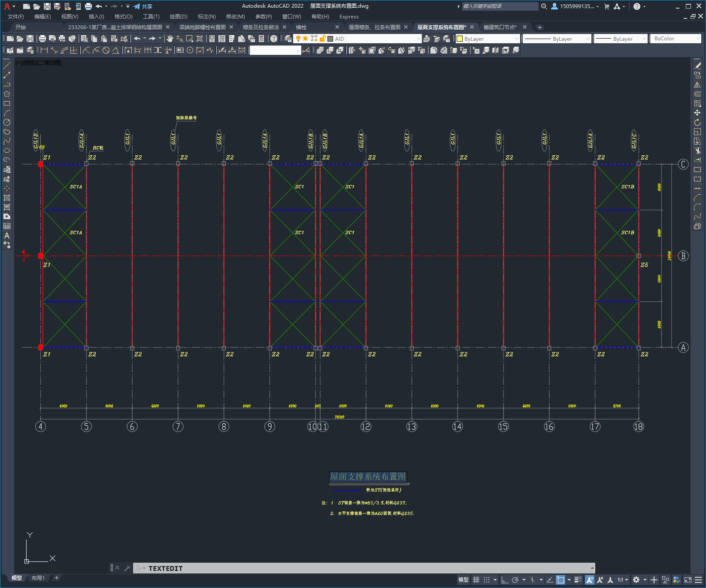Viewport: 706px width, 588px height.
Task: Click the Autodesk App Store cart icon
Action: [x=606, y=6]
